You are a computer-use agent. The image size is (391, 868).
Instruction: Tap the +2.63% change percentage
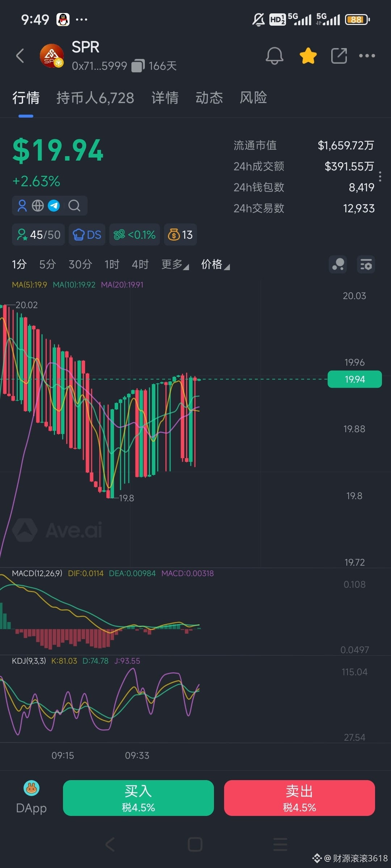coord(36,181)
